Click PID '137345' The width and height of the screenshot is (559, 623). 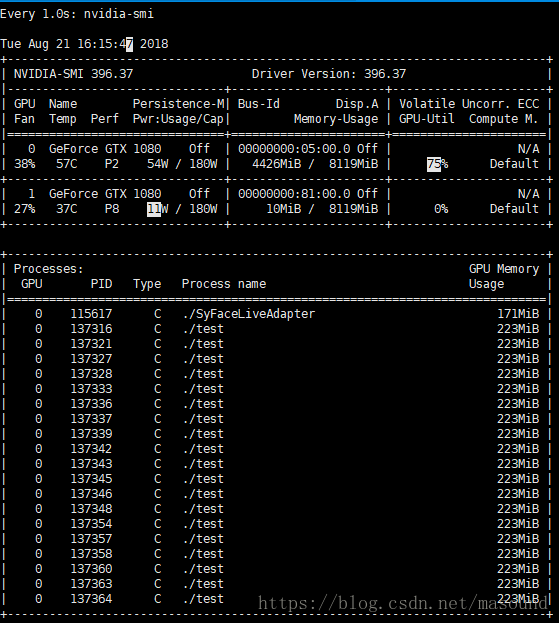pyautogui.click(x=91, y=479)
